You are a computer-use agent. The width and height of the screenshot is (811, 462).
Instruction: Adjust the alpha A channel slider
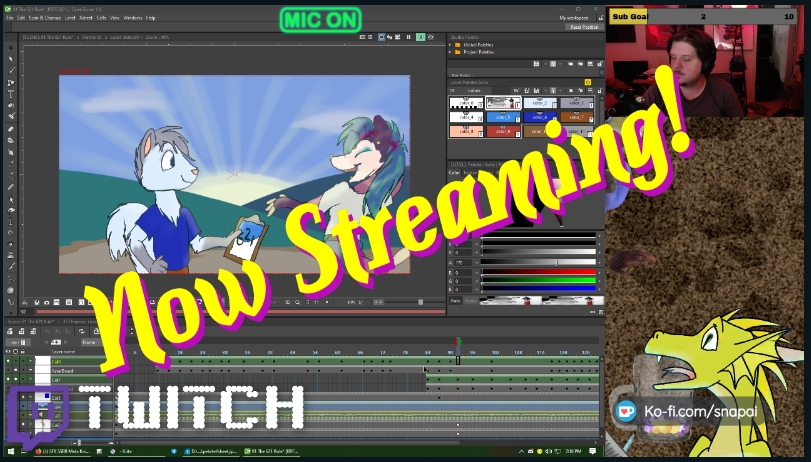[538, 262]
